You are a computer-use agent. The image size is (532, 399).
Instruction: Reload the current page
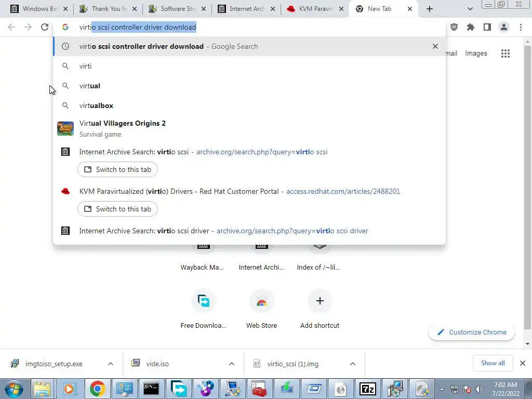pos(45,27)
